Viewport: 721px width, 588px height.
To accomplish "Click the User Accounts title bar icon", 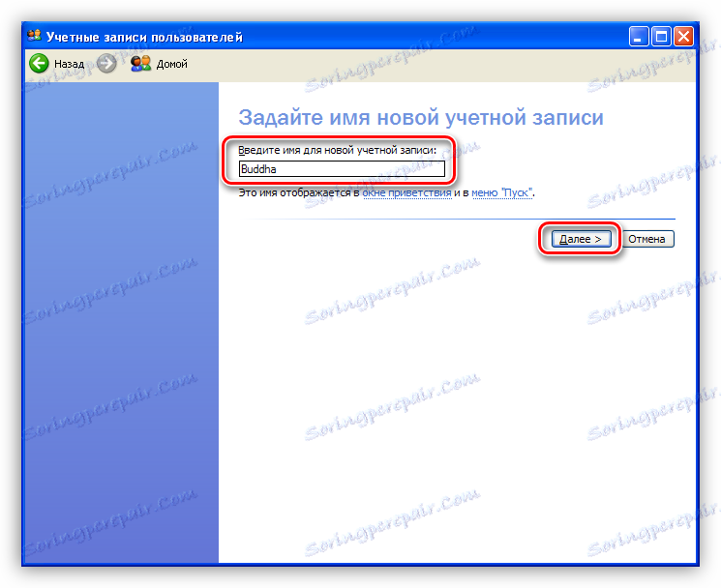I will click(34, 37).
